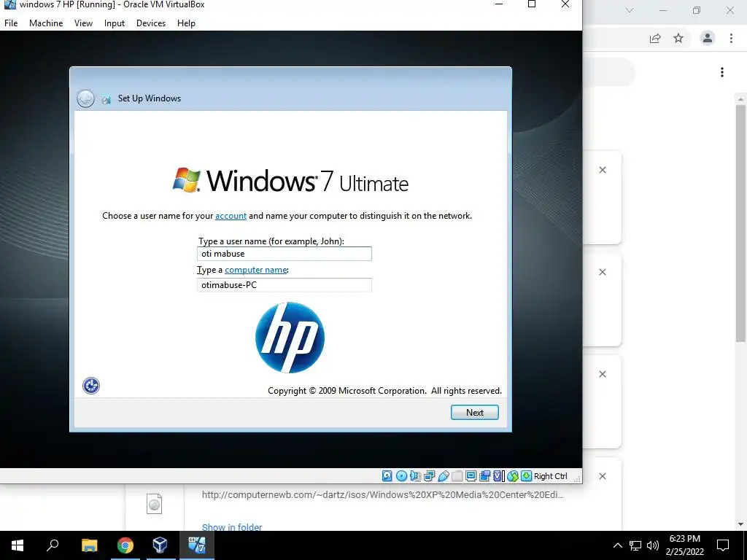This screenshot has height=560, width=747.
Task: Open the Chrome profile avatar
Action: (x=708, y=38)
